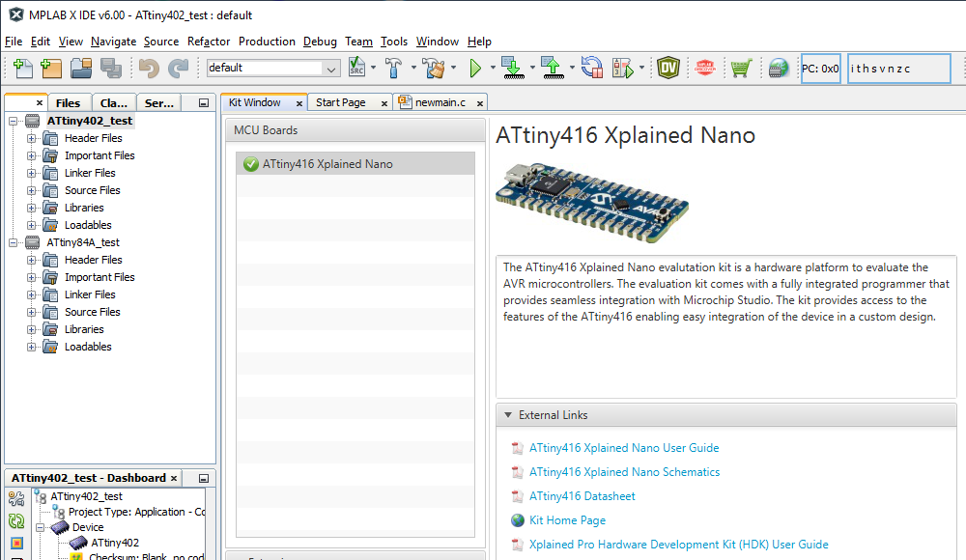Click the ATtiny416 board image thumbnail
The height and width of the screenshot is (560, 966).
click(592, 202)
